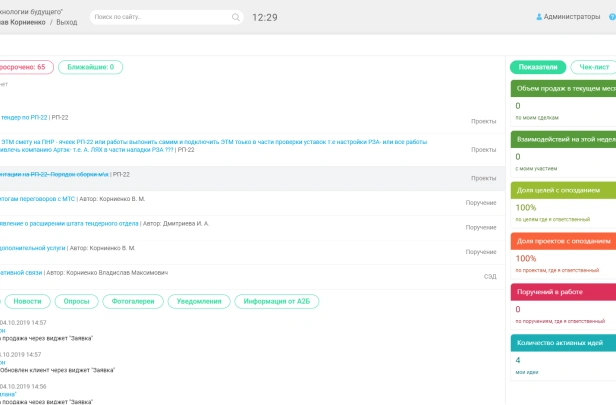Viewport: 616px width, 405px height.
Task: Open the Новости feed tab
Action: click(x=27, y=273)
